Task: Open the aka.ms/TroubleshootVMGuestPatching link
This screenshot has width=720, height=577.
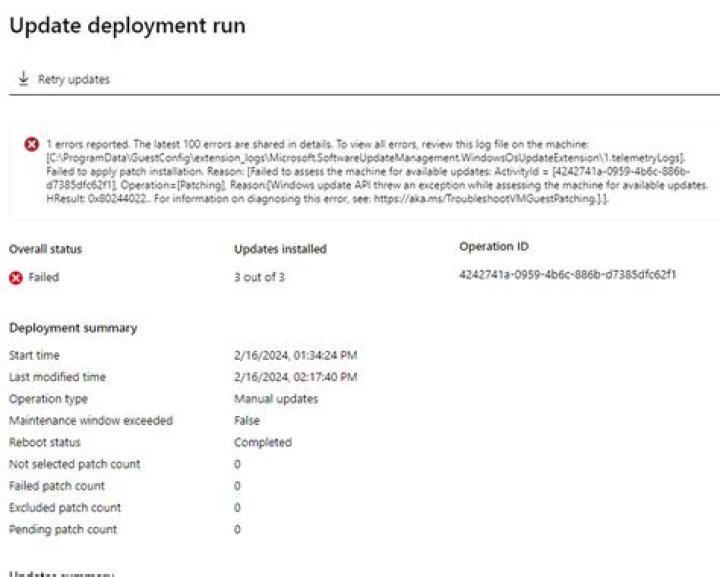Action: pos(485,199)
